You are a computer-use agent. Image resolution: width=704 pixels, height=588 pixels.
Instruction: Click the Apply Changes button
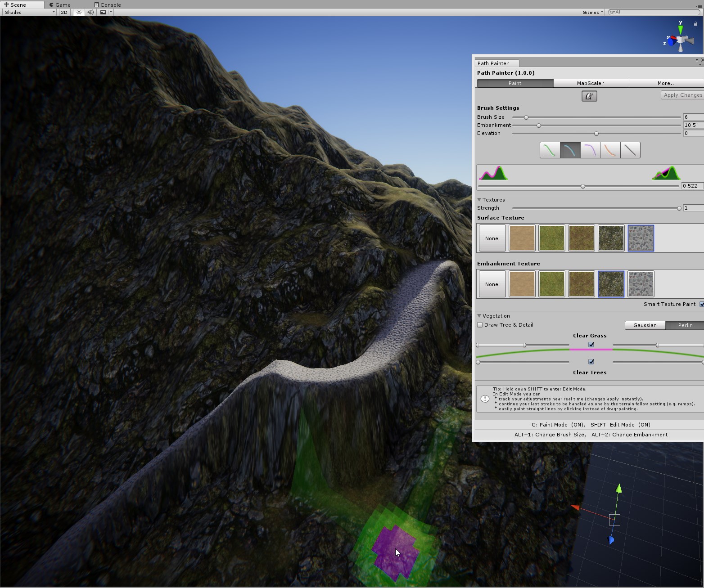(682, 95)
